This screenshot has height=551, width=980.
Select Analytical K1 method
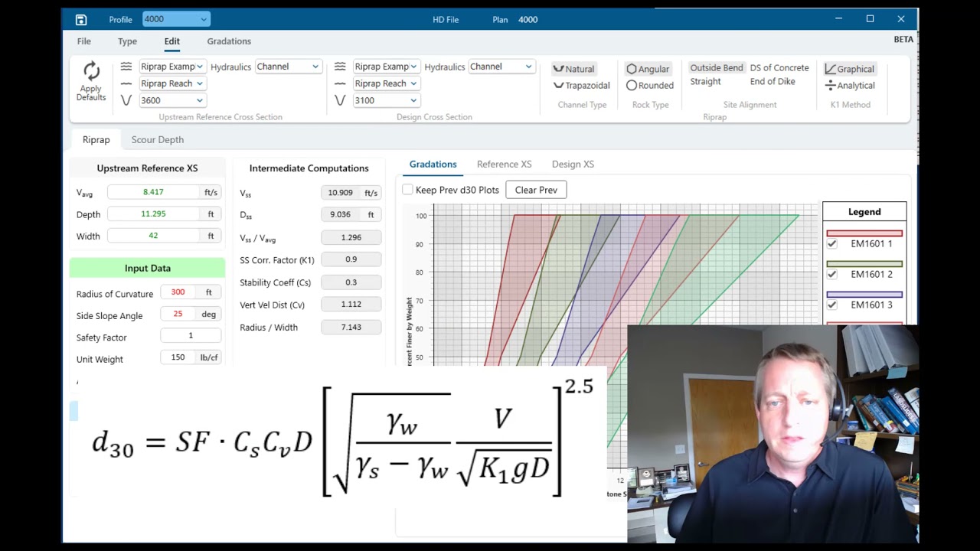[850, 86]
